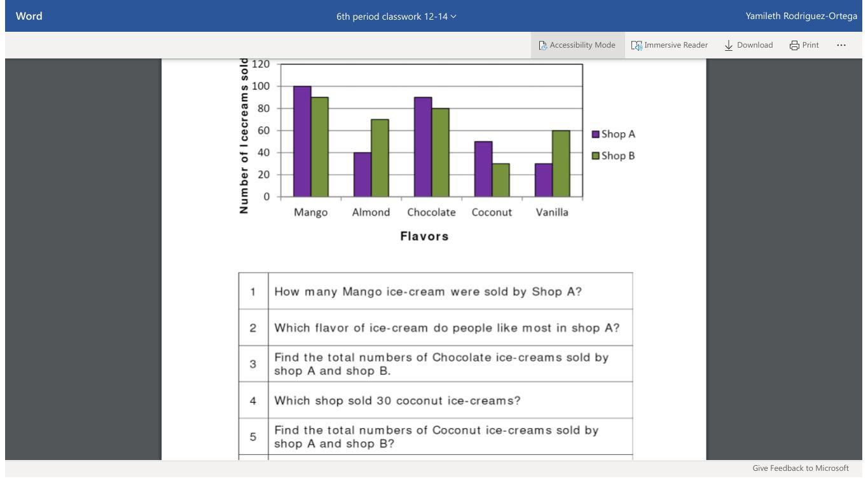Select the Print label in toolbar

pyautogui.click(x=810, y=45)
